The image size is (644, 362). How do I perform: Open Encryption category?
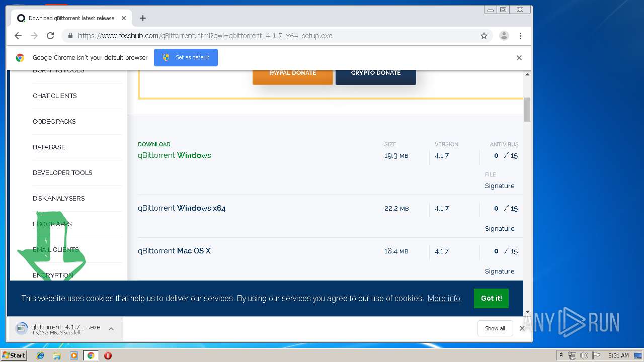[x=53, y=275]
